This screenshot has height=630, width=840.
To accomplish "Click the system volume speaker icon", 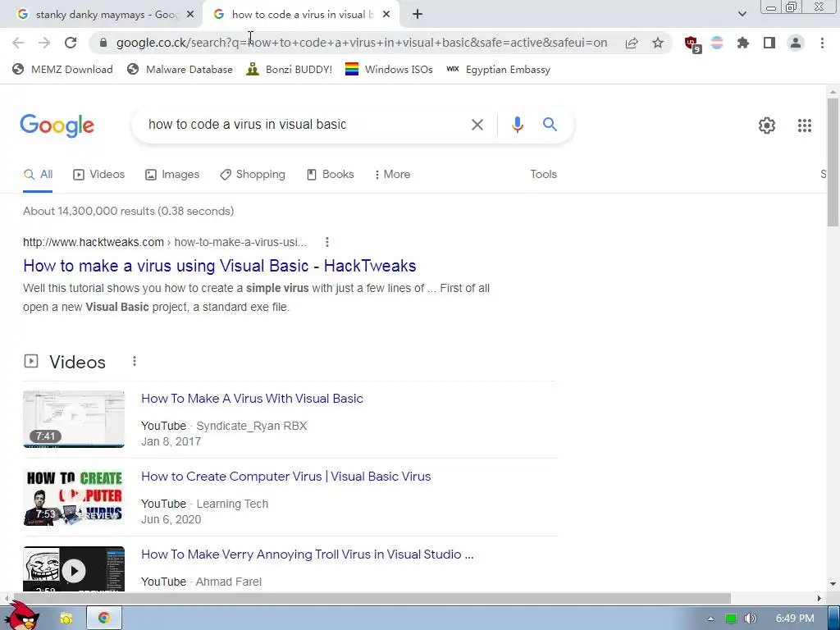I will 750,619.
